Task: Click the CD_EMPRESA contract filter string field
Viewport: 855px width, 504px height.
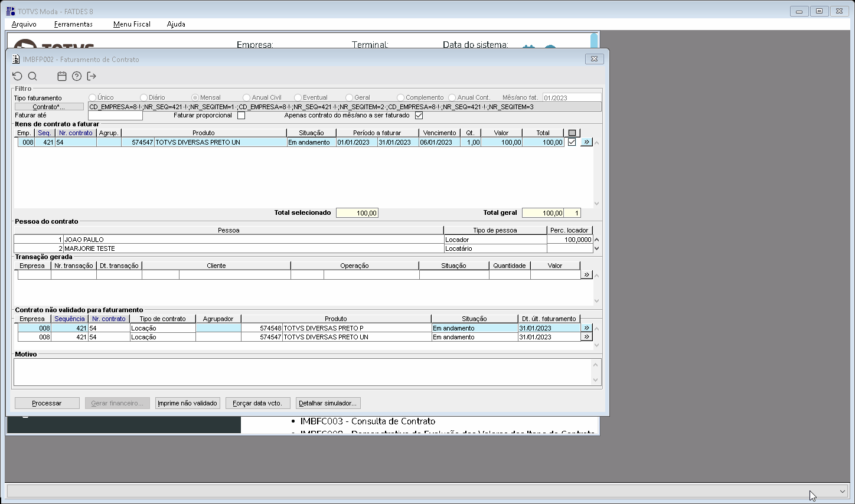Action: pyautogui.click(x=345, y=107)
